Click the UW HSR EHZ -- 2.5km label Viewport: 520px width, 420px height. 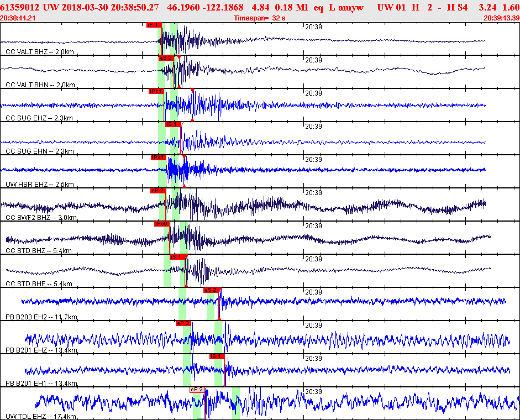coord(40,185)
